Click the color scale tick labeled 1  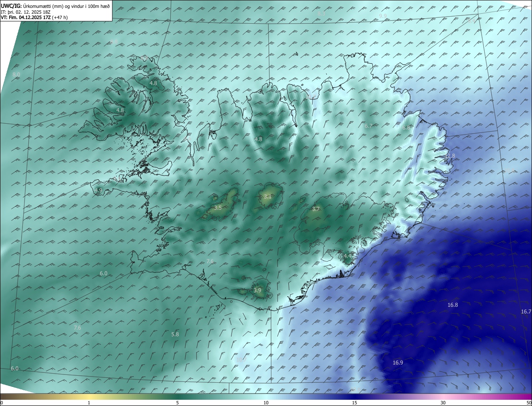(89, 403)
